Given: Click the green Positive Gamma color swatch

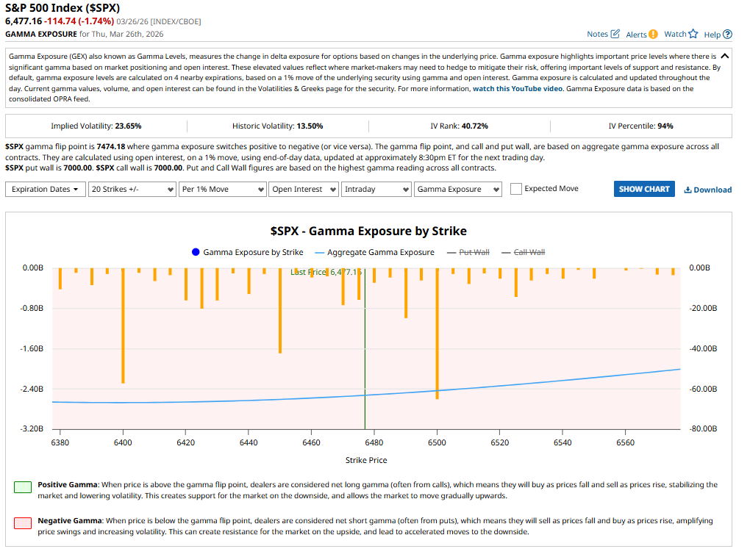Looking at the screenshot, I should click(x=23, y=487).
